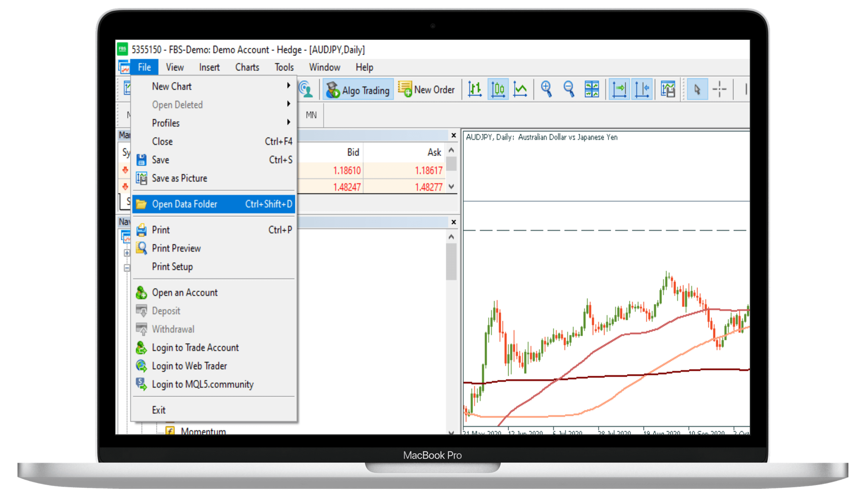
Task: Click ask value 1.48277
Action: 429,187
